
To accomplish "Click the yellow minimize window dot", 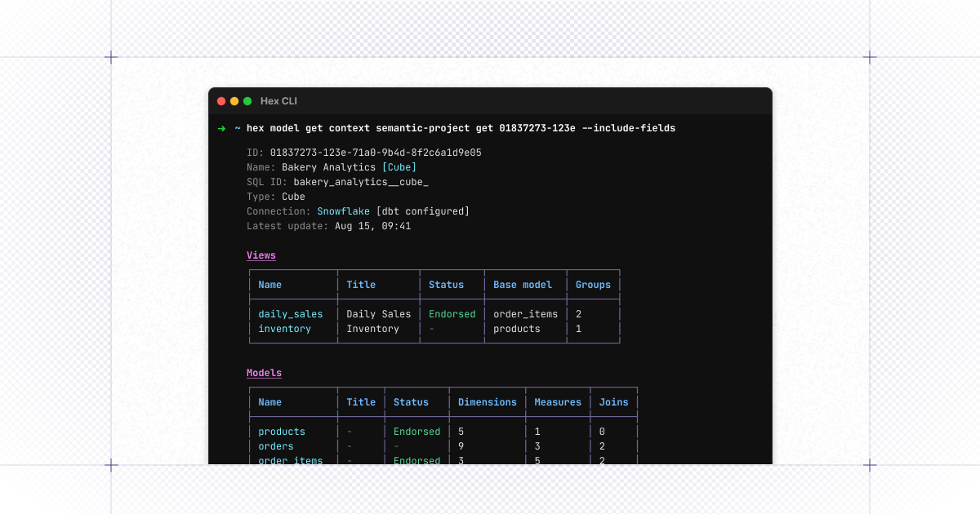I will coord(234,101).
